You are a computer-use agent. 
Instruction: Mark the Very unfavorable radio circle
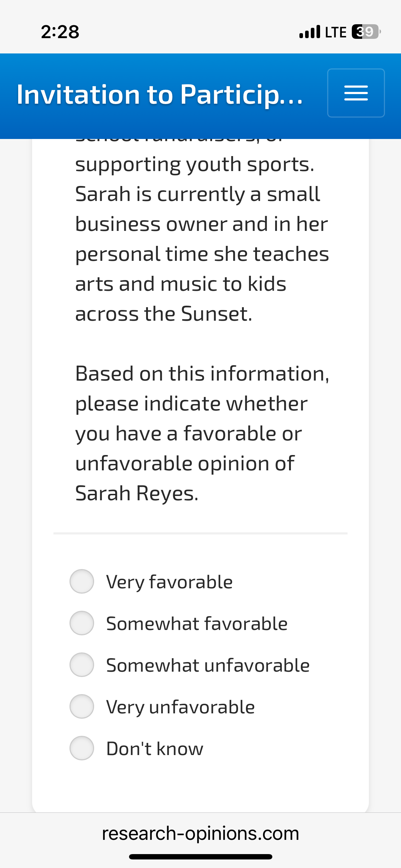pyautogui.click(x=82, y=707)
